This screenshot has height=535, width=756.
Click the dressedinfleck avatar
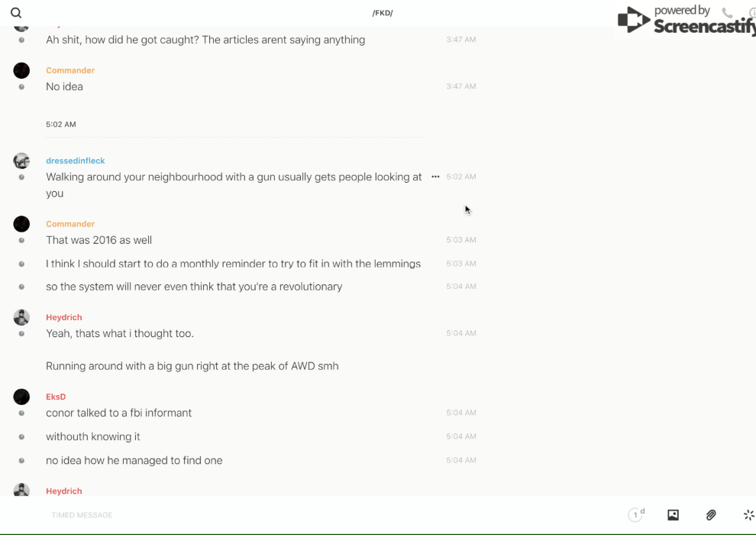(x=21, y=160)
